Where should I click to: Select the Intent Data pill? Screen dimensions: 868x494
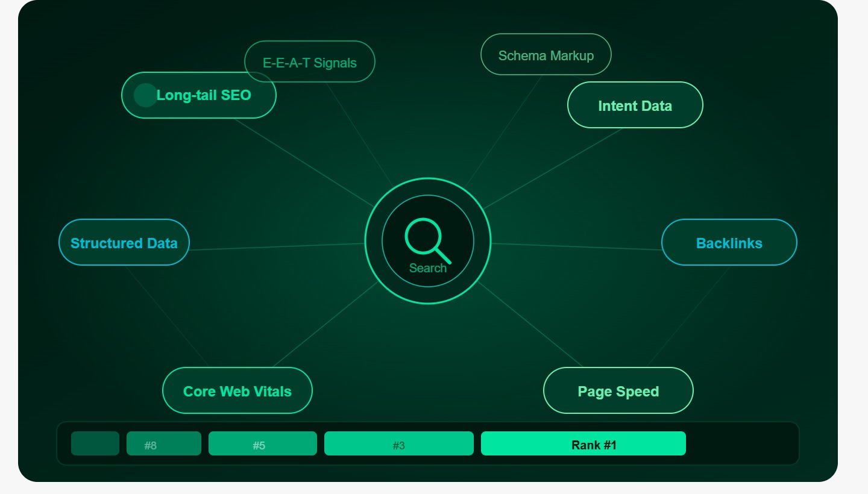pos(635,105)
